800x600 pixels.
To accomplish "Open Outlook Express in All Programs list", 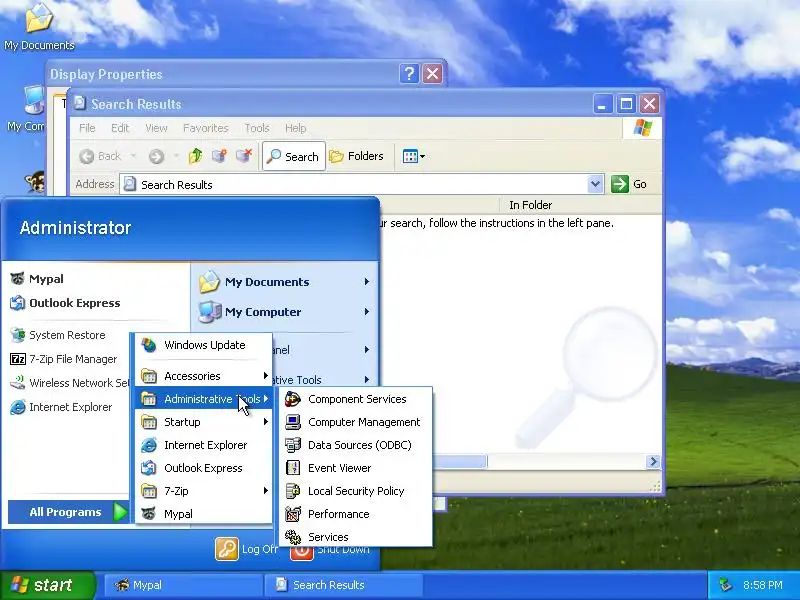I will point(204,468).
